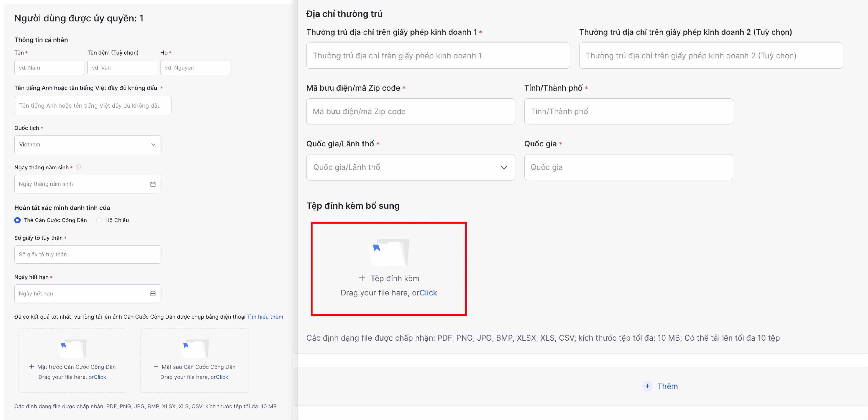Click plus sign beside Mặt sau Căn Cước Công Dân
Image resolution: width=868 pixels, height=420 pixels.
click(156, 367)
